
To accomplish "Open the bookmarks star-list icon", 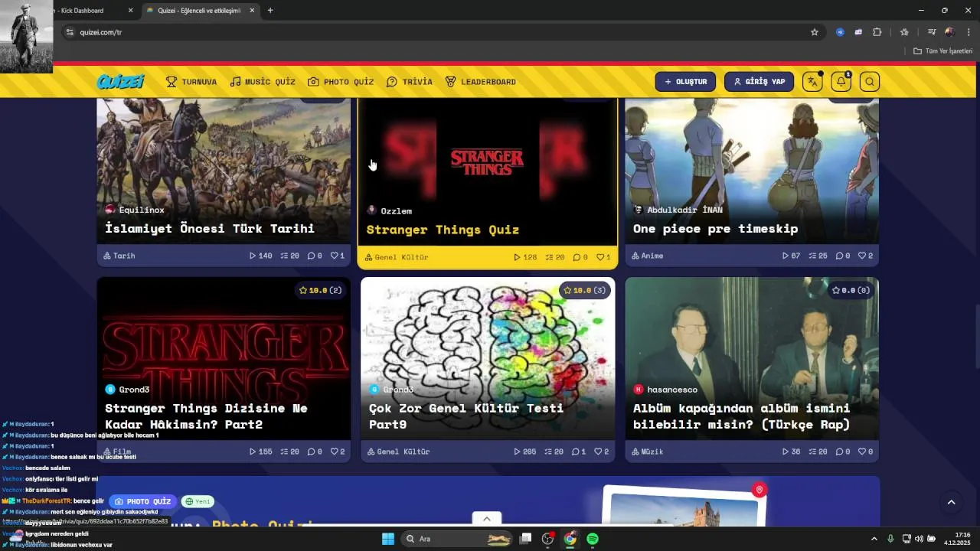I will [x=904, y=32].
